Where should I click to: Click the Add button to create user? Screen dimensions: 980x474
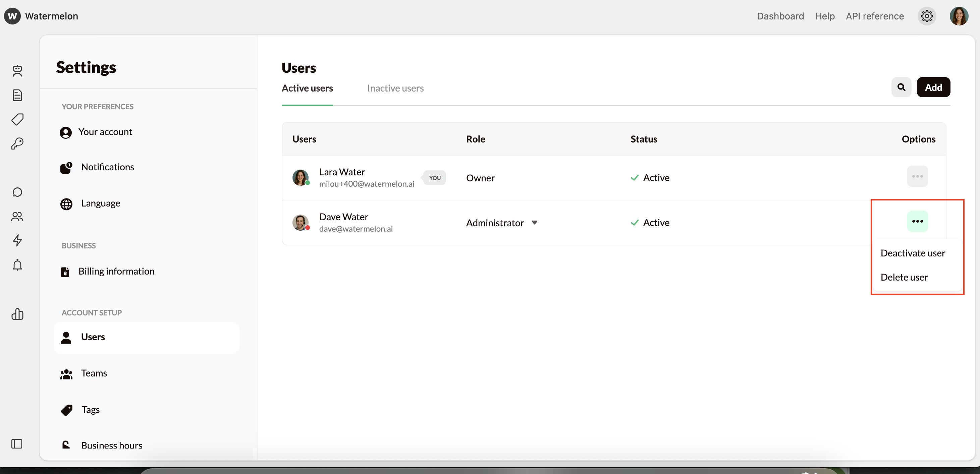coord(934,87)
